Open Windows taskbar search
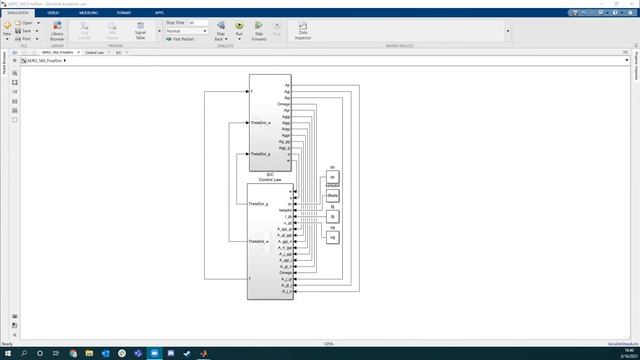Viewport: 640px width, 360px height. pyautogui.click(x=24, y=353)
